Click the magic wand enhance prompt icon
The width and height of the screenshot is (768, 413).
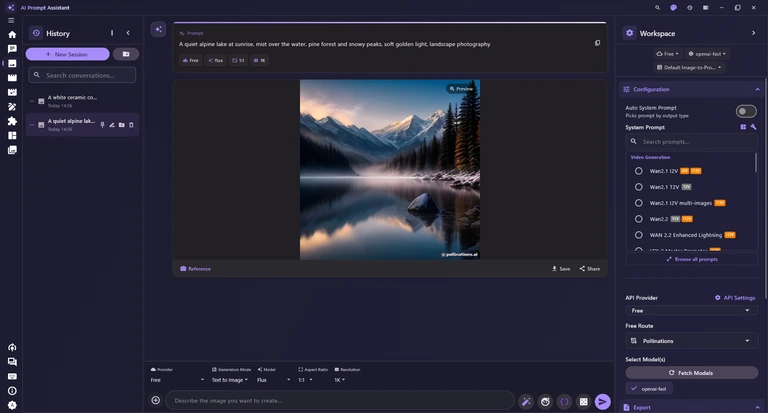(x=526, y=402)
